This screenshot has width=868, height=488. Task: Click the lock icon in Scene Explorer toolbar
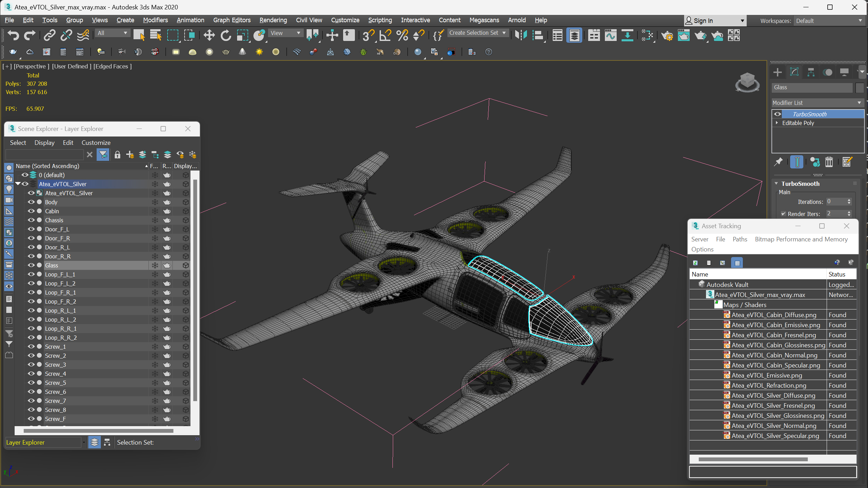117,155
